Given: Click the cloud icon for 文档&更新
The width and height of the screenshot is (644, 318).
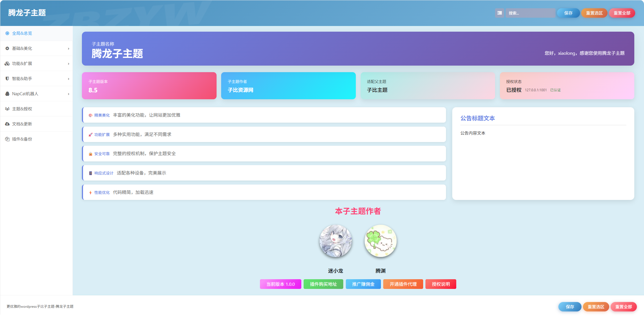Looking at the screenshot, I should tap(7, 124).
